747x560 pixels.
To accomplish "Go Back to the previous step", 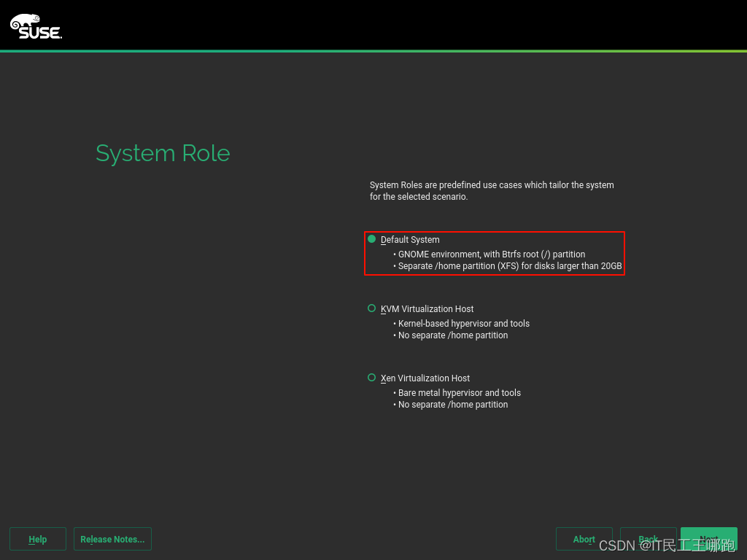I will pos(648,539).
